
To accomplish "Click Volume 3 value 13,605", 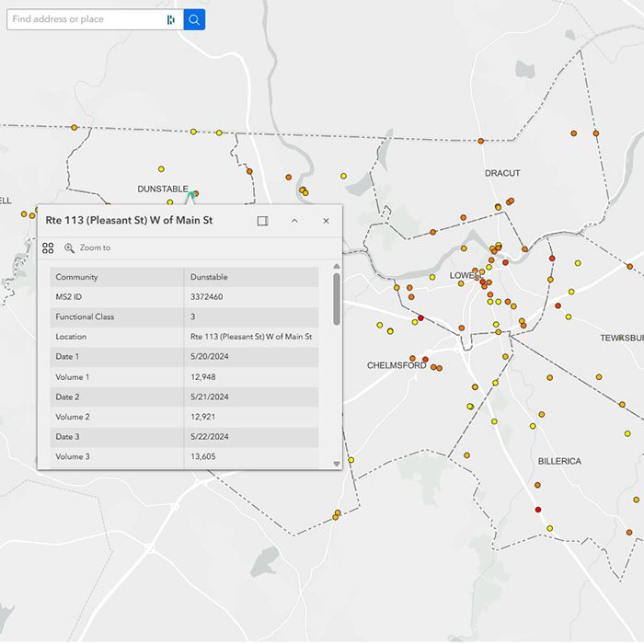I will [203, 456].
